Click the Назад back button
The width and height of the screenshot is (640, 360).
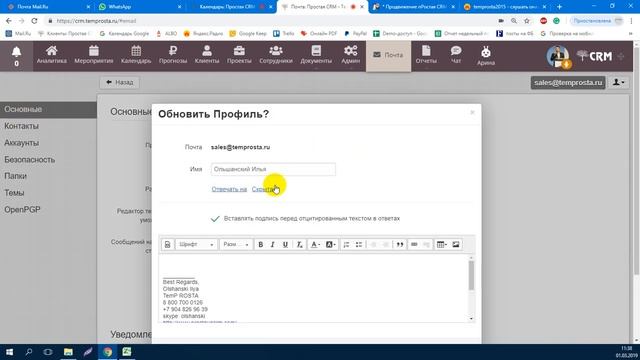(120, 82)
